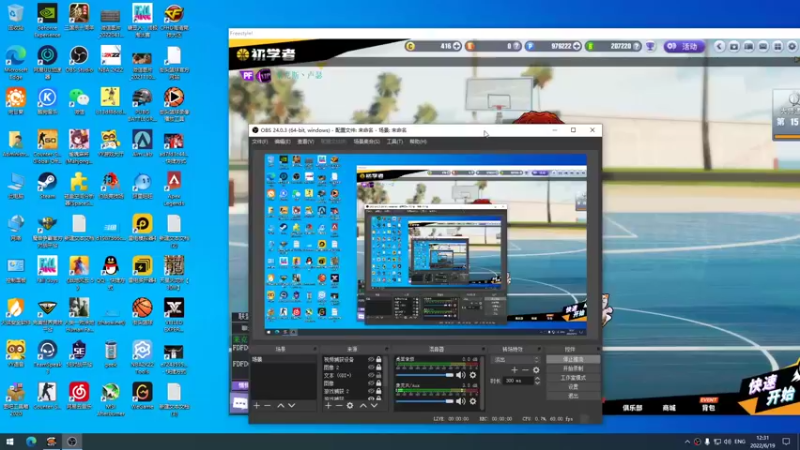Image resolution: width=800 pixels, height=450 pixels.
Task: Click the 300 ms duration field
Action: [x=518, y=381]
